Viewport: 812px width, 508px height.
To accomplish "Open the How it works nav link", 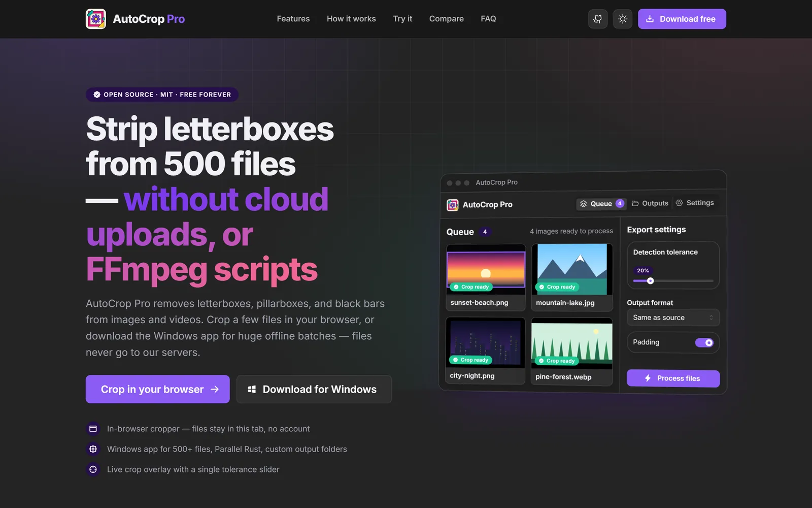I will pos(351,19).
